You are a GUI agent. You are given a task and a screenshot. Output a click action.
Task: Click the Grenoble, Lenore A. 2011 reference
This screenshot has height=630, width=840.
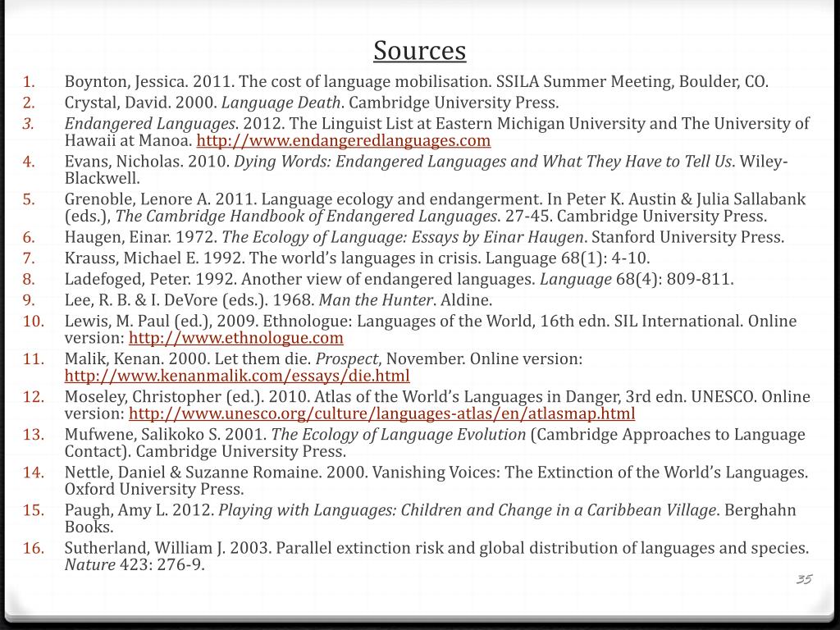pos(435,208)
